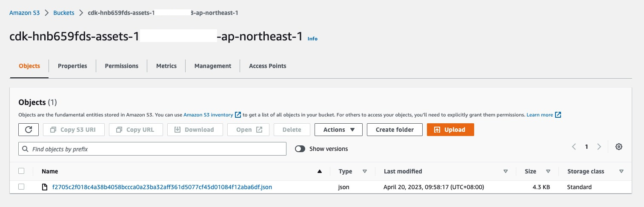Check the box for the f2705c2f...json object
The image size is (644, 207).
click(x=21, y=187)
